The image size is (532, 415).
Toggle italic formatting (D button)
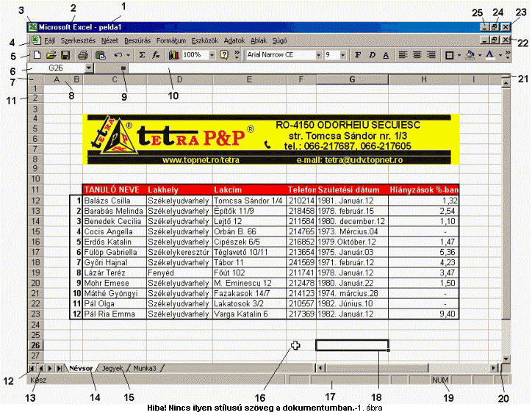coord(373,55)
